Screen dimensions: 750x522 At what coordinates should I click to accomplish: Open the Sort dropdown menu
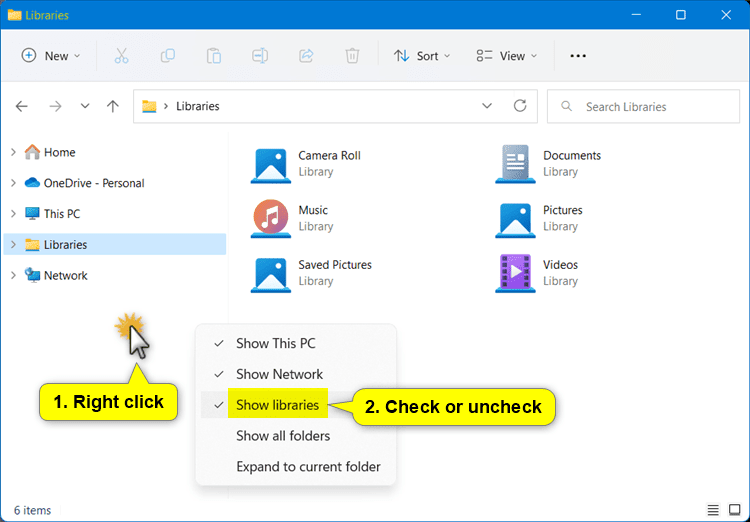(x=422, y=56)
